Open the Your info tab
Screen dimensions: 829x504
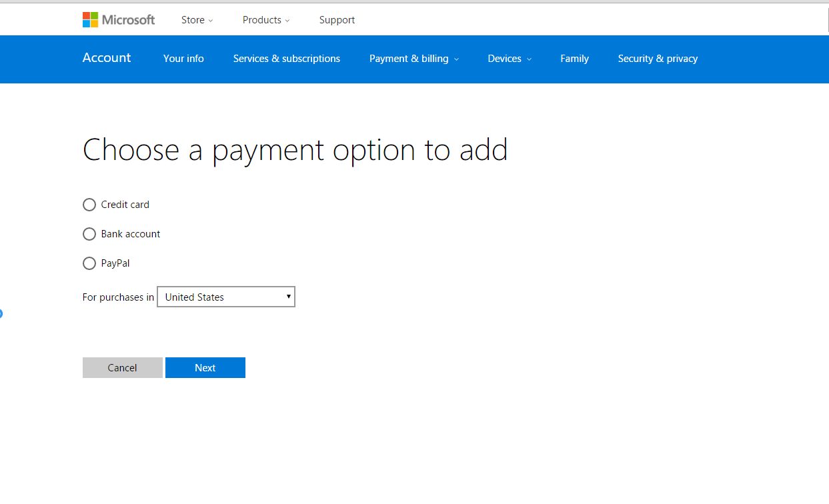(183, 59)
